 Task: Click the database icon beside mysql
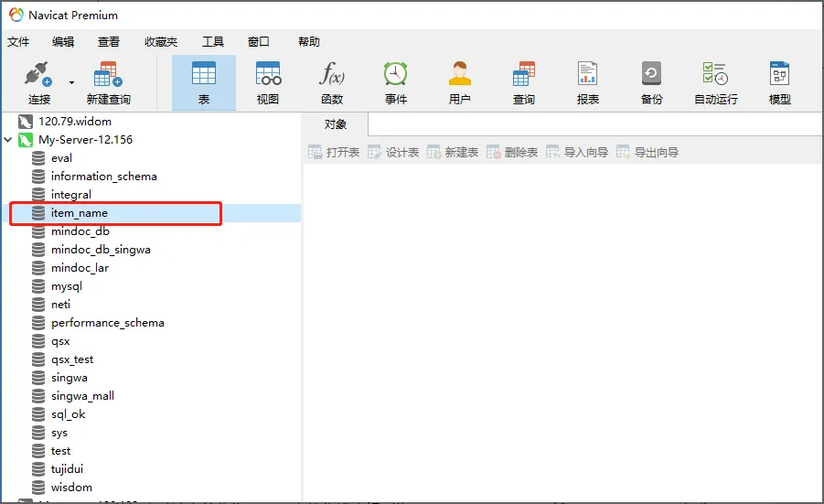[x=38, y=286]
